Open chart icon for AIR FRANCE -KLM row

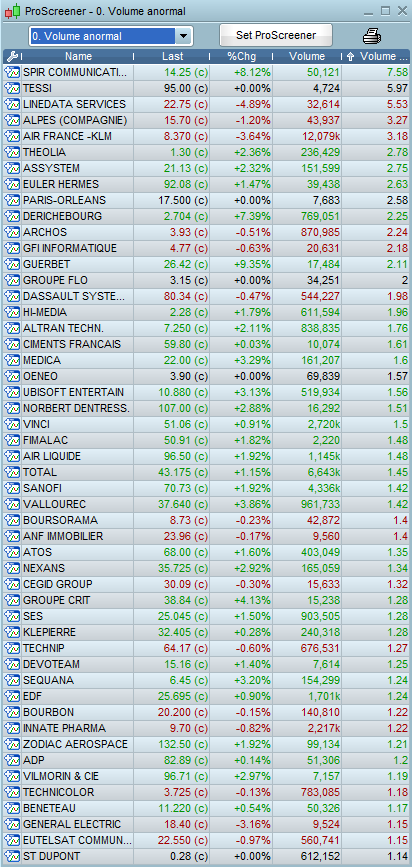click(12, 136)
